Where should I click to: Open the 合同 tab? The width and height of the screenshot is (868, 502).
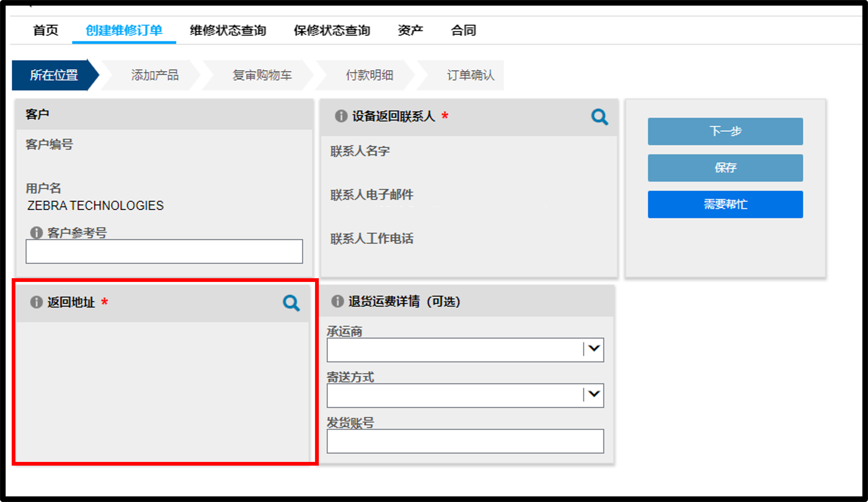tap(464, 30)
